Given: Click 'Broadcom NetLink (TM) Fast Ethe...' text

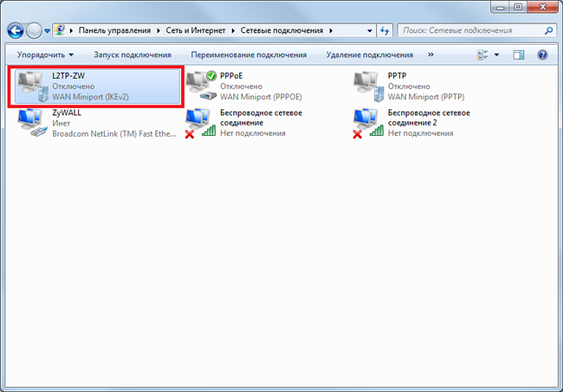Looking at the screenshot, I should 114,134.
